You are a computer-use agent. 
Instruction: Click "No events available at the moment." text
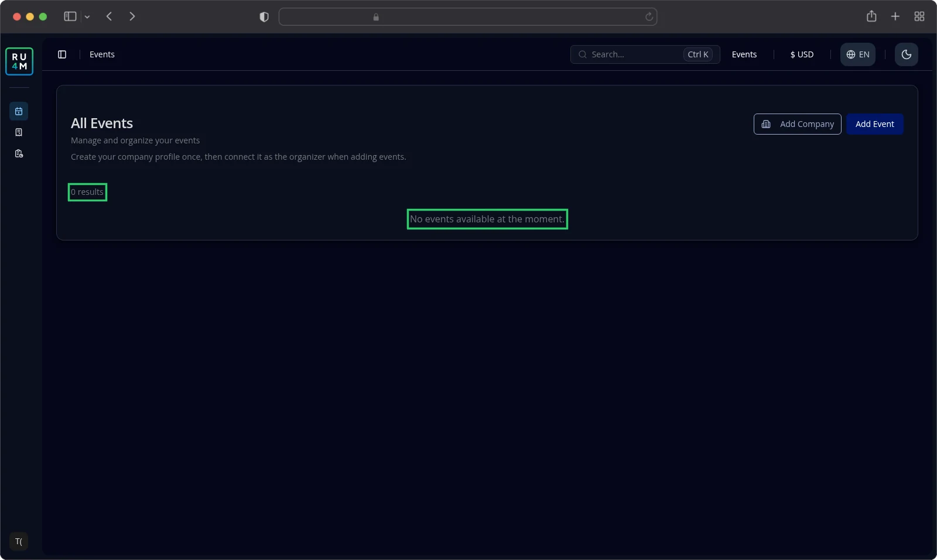coord(487,219)
